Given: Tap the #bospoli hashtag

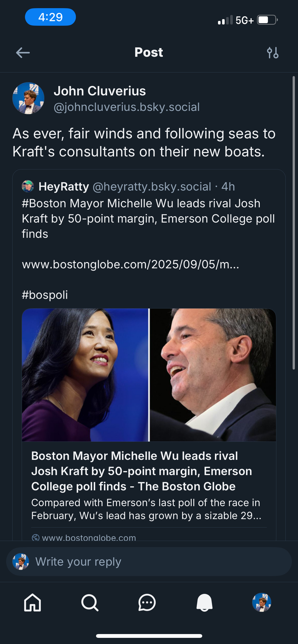Looking at the screenshot, I should coord(45,295).
